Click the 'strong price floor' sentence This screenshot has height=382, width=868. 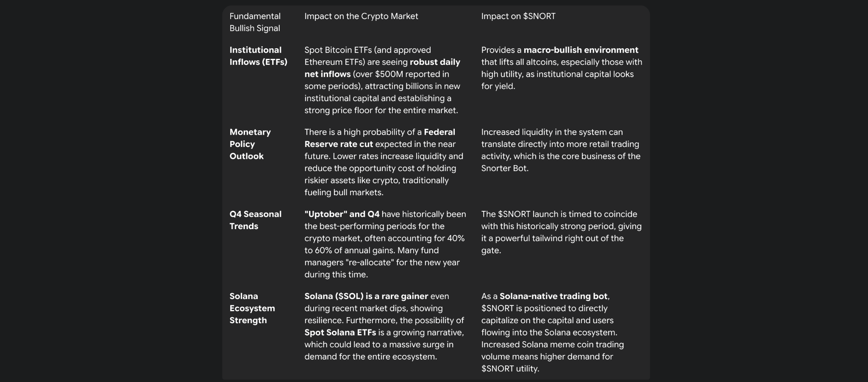(x=381, y=111)
